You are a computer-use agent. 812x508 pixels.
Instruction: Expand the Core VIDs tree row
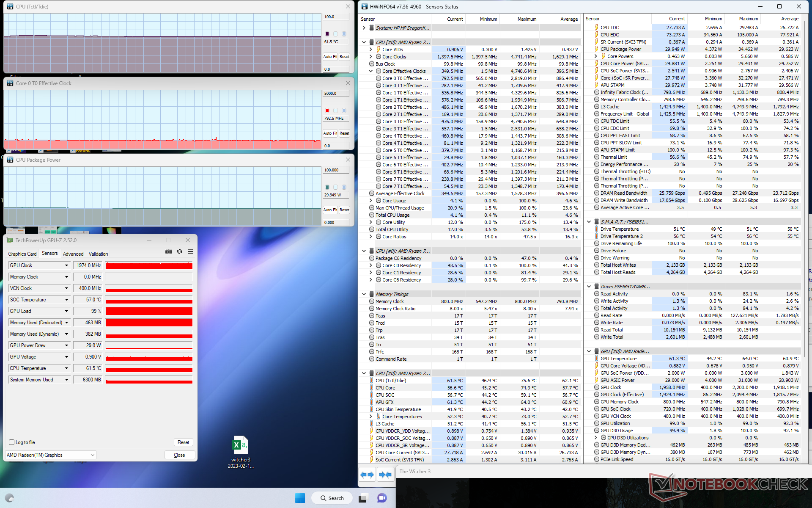click(x=371, y=50)
